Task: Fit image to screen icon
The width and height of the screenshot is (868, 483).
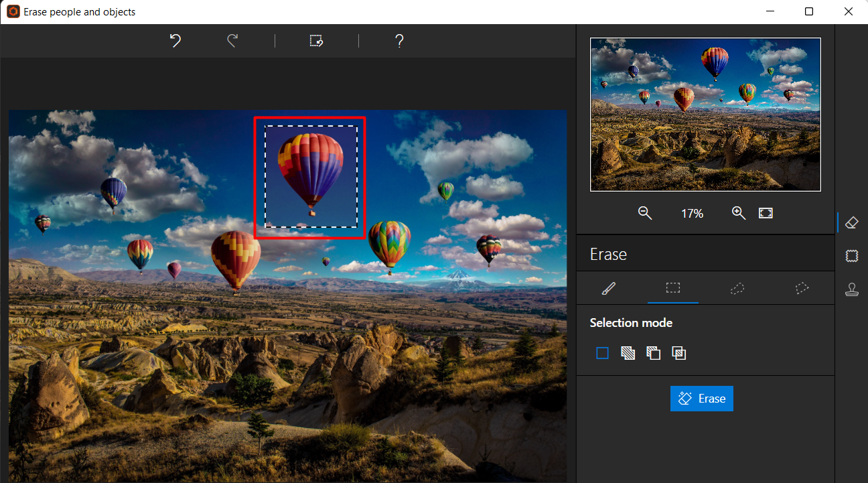Action: [x=766, y=213]
